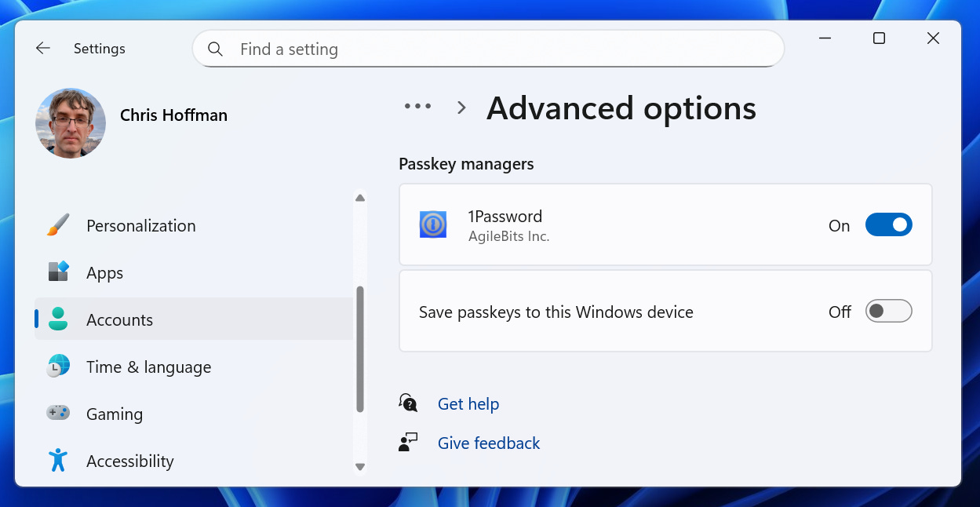Turn off the 1Password passkey manager
This screenshot has width=980, height=507.
pos(888,224)
